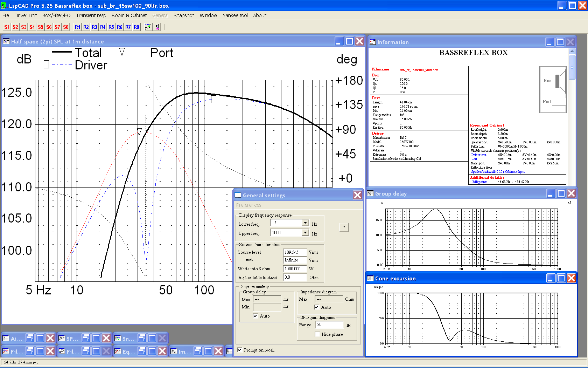The height and width of the screenshot is (368, 588).
Task: Recall snapshot R4
Action: pyautogui.click(x=103, y=27)
